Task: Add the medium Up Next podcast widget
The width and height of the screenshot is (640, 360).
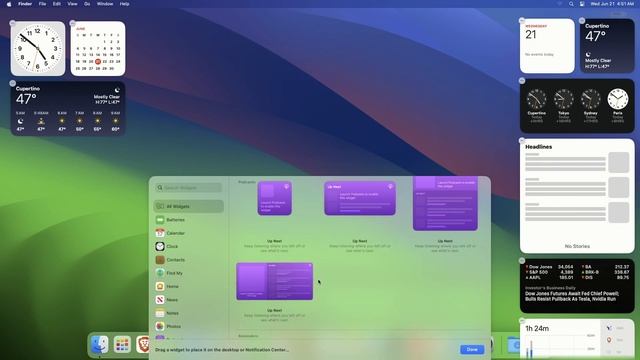Action: [x=360, y=198]
